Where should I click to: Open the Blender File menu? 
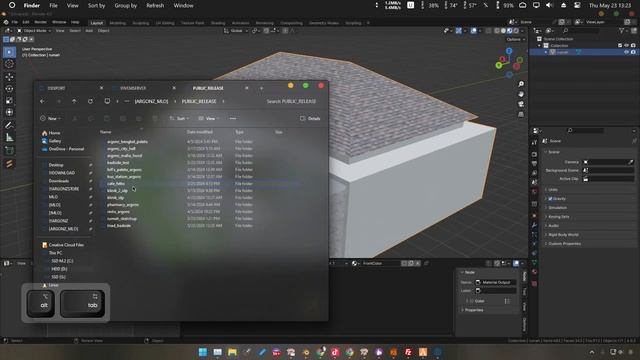tap(15, 22)
